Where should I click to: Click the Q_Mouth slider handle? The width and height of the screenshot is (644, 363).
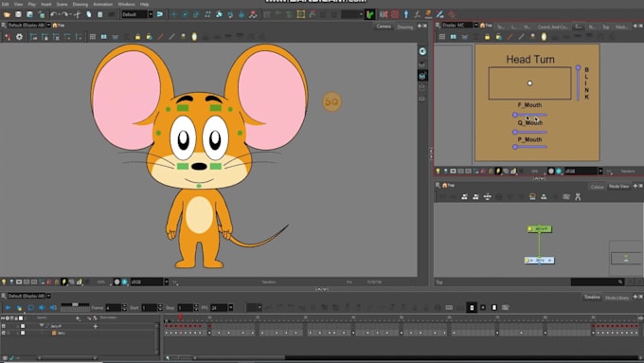click(515, 132)
